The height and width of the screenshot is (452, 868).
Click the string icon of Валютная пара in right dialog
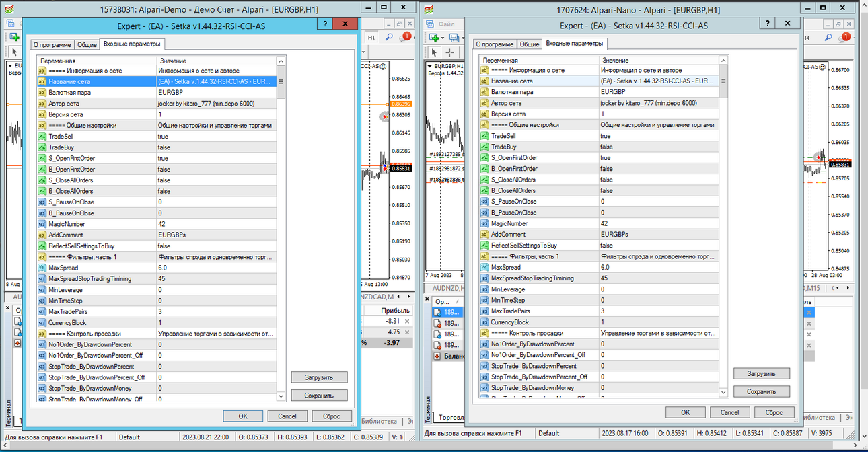point(484,92)
